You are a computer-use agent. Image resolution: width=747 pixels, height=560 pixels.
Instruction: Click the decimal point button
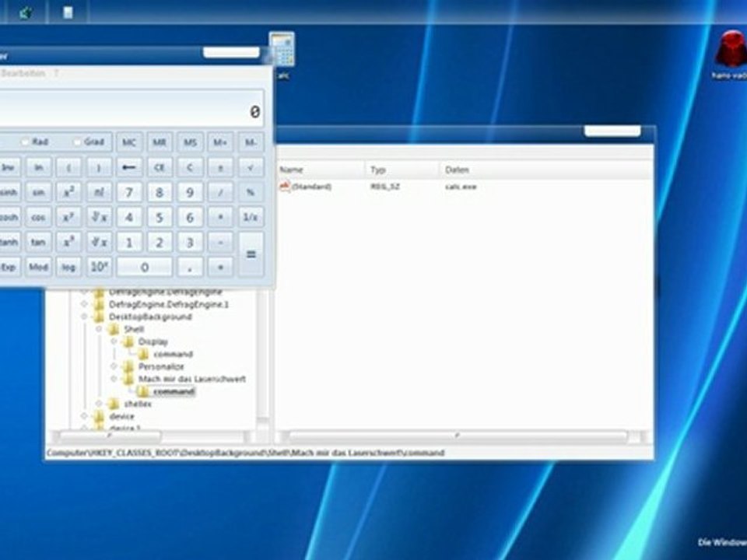190,267
